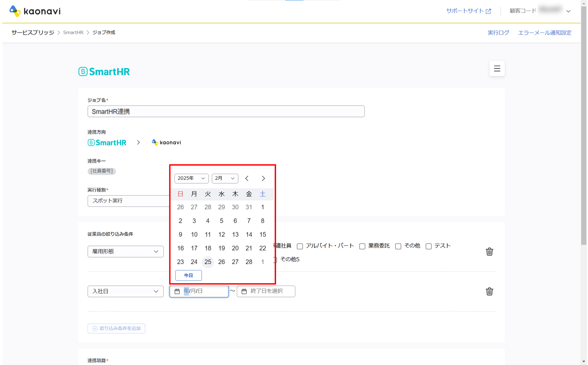Go to next month in calendar

tap(263, 178)
